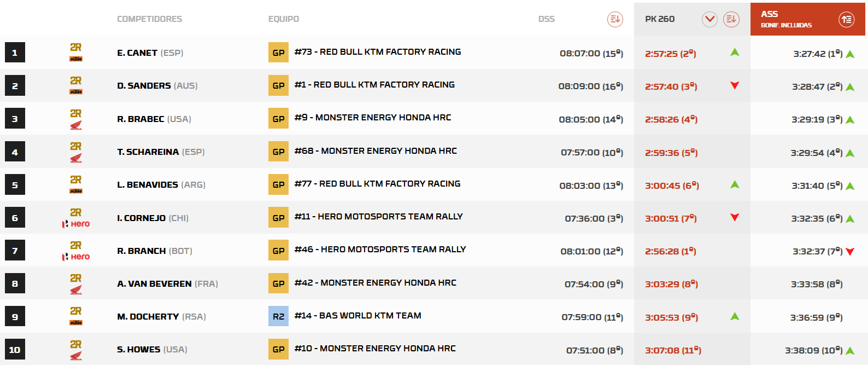
Task: Click the GP class badge for #46
Action: click(x=278, y=251)
